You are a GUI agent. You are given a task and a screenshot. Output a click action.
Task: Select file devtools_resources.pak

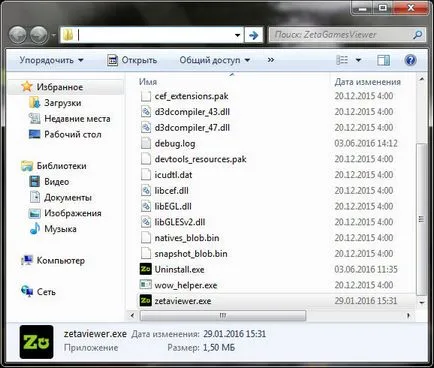(200, 159)
